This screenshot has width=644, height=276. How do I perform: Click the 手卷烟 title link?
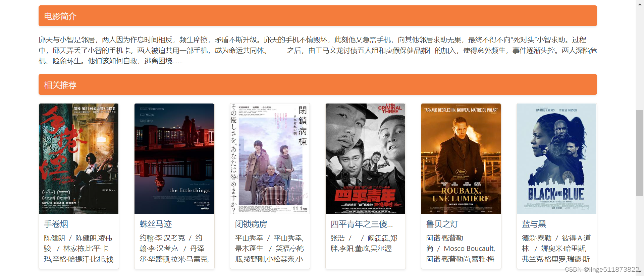tap(56, 224)
